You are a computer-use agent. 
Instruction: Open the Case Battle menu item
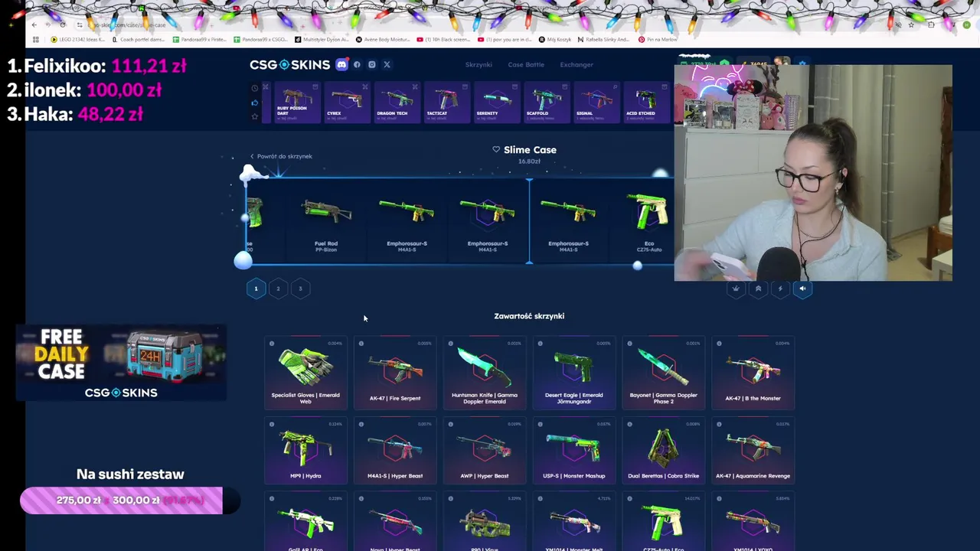coord(526,65)
